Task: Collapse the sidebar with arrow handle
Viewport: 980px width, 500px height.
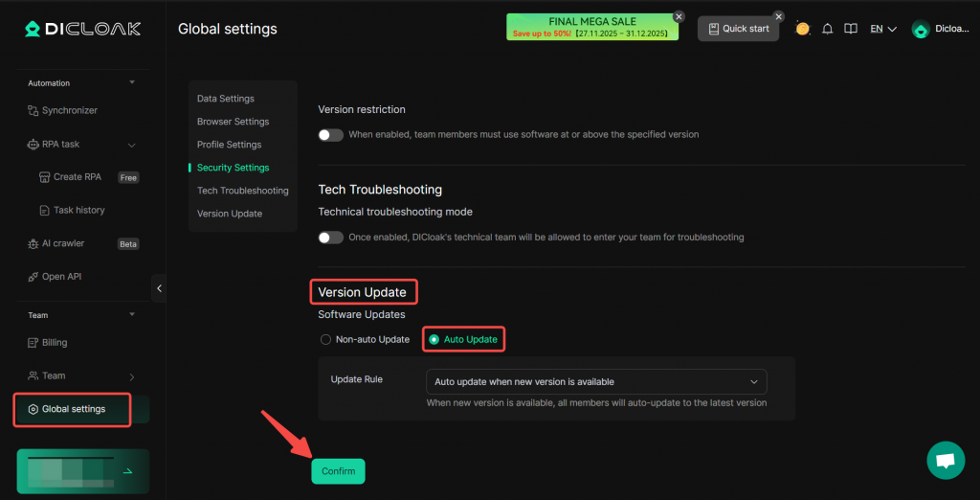Action: click(x=159, y=288)
